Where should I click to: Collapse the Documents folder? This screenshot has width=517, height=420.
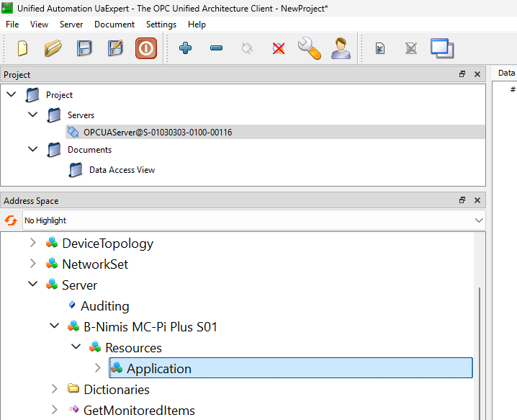coord(33,149)
